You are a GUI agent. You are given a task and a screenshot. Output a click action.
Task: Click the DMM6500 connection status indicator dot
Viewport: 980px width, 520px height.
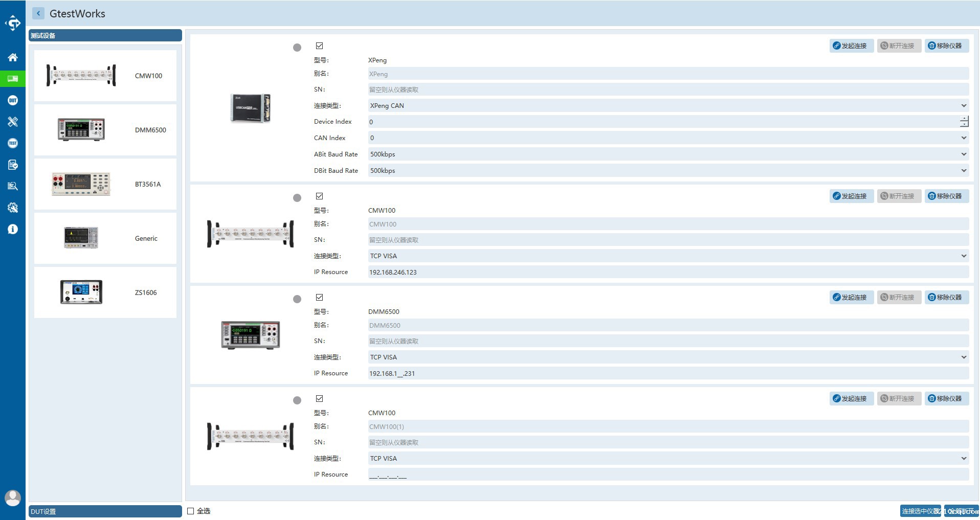coord(297,299)
